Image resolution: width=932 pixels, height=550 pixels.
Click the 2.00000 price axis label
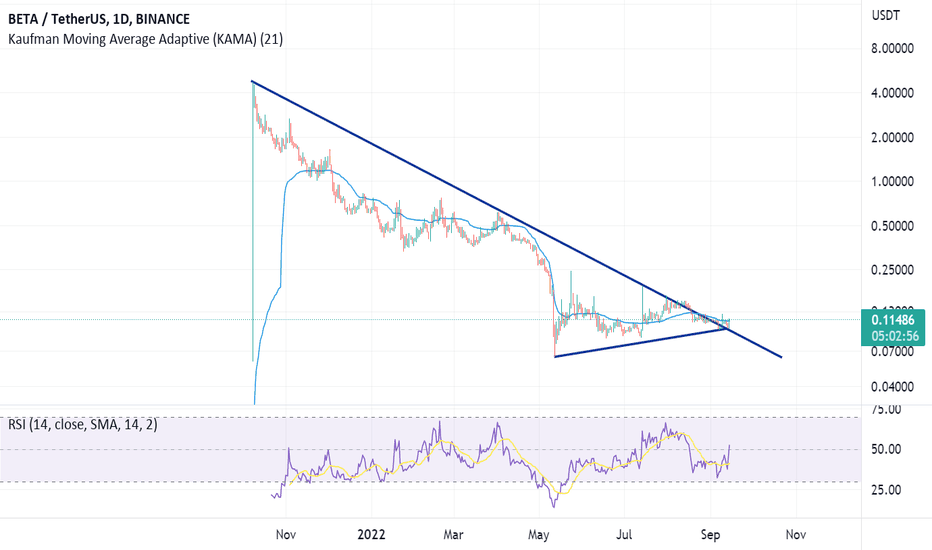[x=892, y=137]
